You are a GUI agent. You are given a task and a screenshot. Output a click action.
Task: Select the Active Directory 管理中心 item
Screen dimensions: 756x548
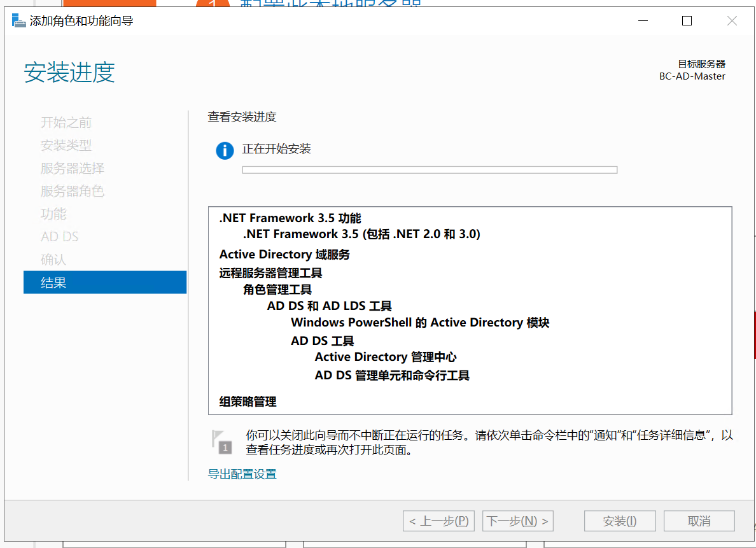pos(386,357)
